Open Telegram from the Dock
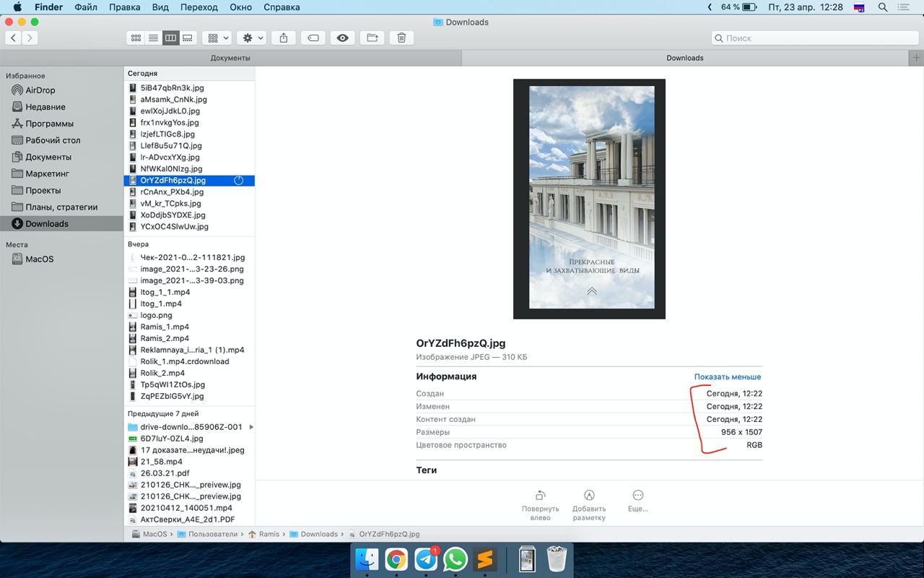 point(425,559)
